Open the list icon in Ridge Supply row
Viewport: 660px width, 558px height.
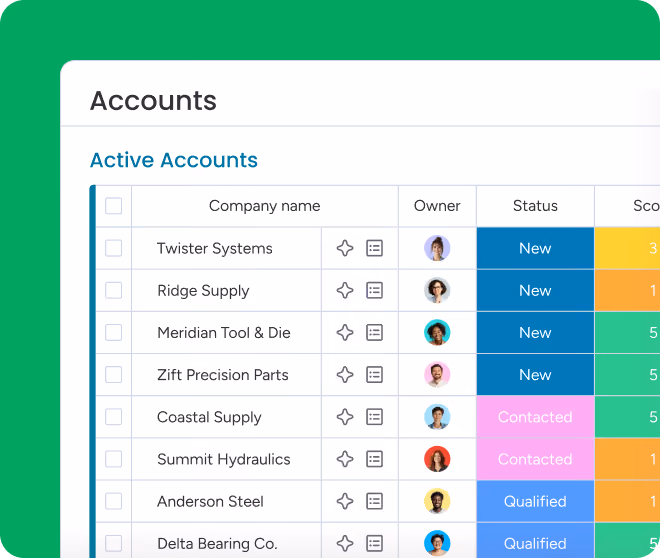pos(374,290)
